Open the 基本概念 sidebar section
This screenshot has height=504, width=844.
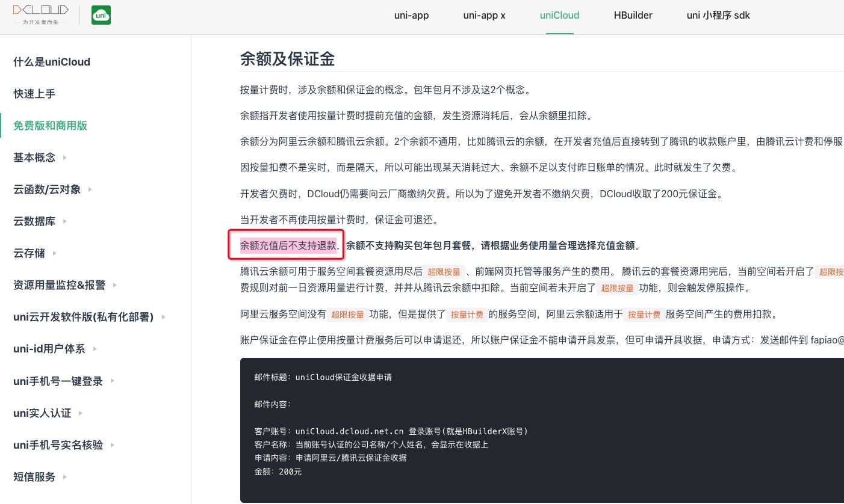point(34,158)
